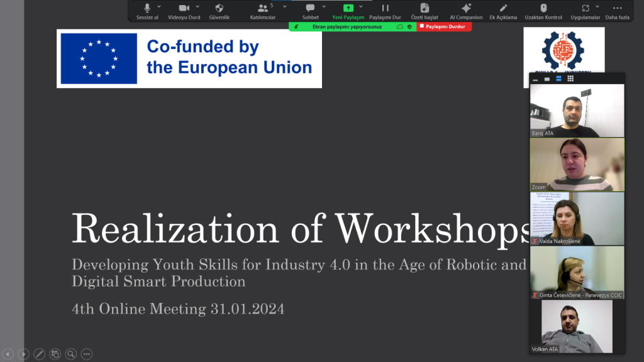Viewport: 644px width, 362px height.
Task: Open the Daha fazla more menu
Action: tap(617, 8)
